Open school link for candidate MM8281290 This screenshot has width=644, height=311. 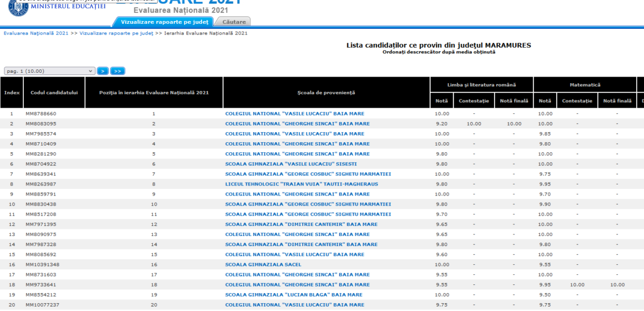click(298, 154)
